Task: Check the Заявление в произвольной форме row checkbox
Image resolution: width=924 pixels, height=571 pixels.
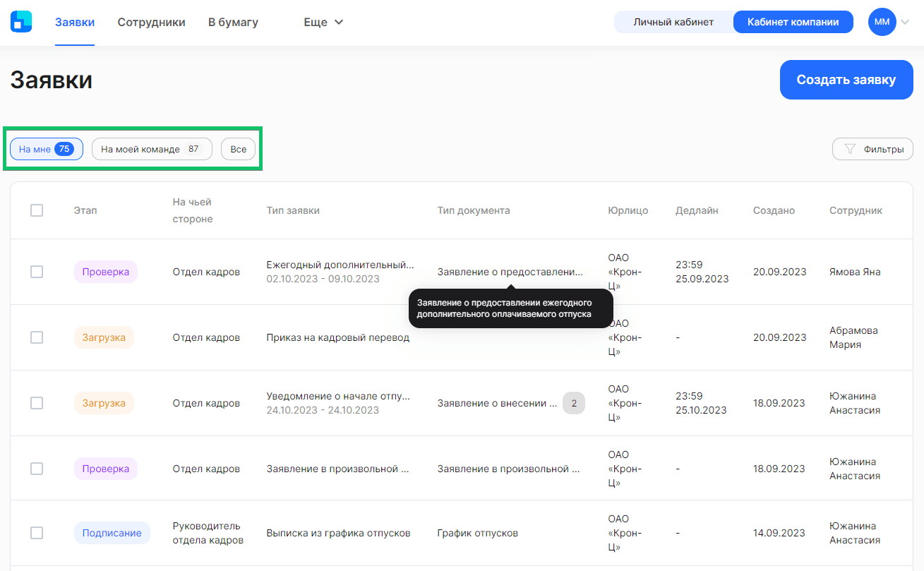Action: tap(37, 469)
